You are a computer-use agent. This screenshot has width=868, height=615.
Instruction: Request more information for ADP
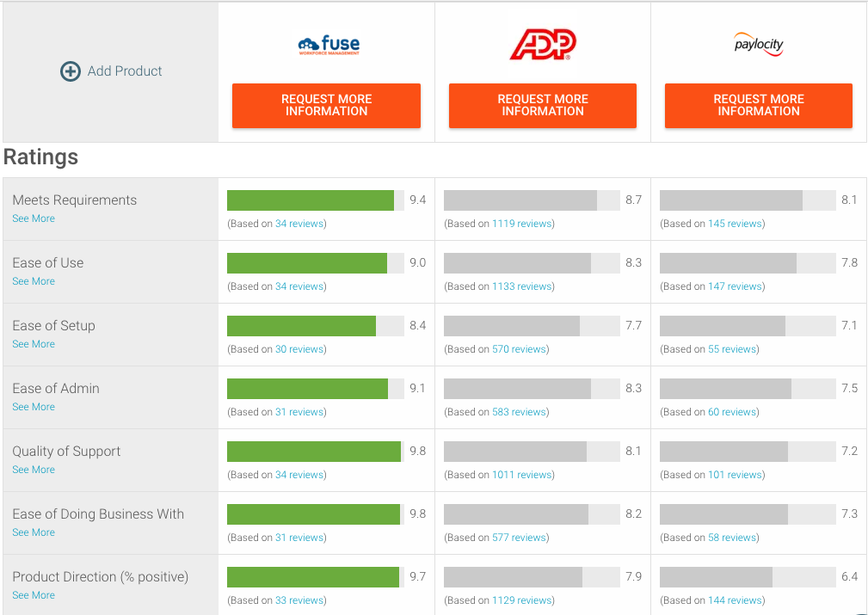(x=543, y=106)
